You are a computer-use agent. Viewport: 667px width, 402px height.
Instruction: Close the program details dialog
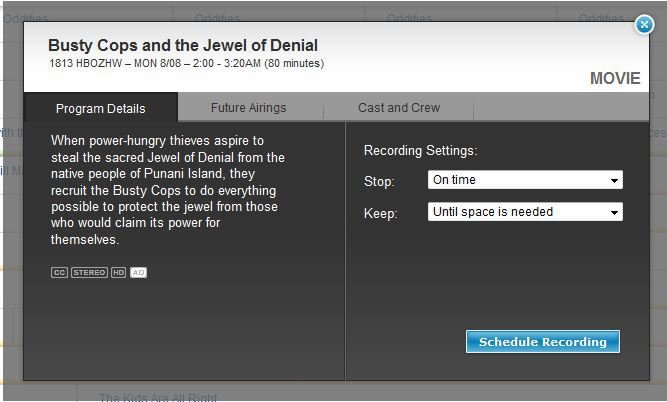pos(644,25)
